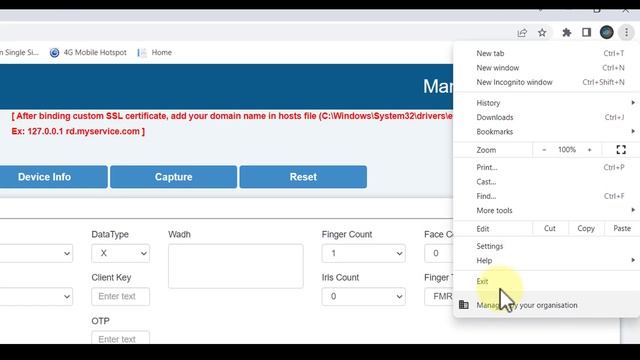Image resolution: width=640 pixels, height=360 pixels.
Task: Open the Face Count dropdown
Action: (x=439, y=253)
